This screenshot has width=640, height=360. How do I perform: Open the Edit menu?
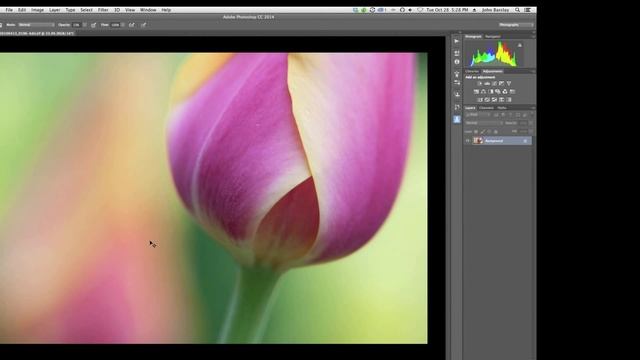tap(22, 10)
